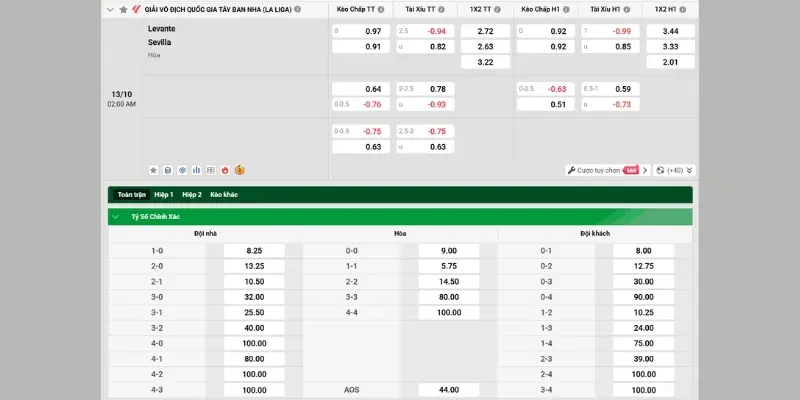Choose correct score 4-1 at 80.00

[x=254, y=359]
